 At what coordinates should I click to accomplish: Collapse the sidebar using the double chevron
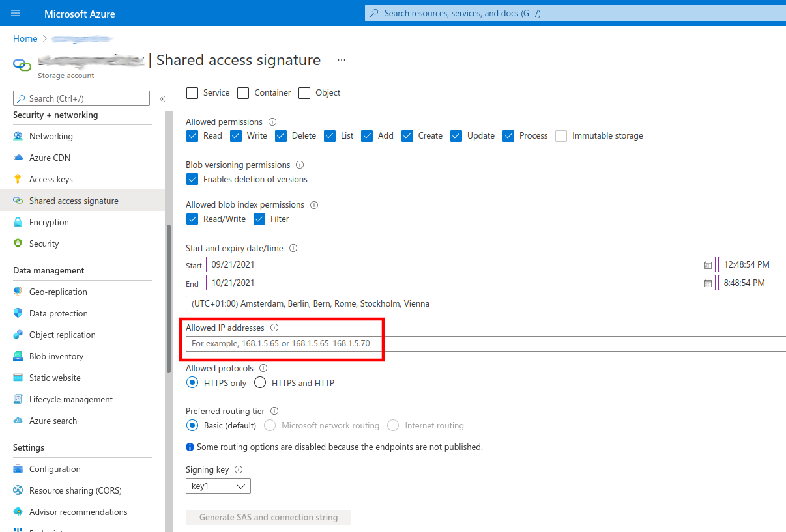pyautogui.click(x=162, y=99)
